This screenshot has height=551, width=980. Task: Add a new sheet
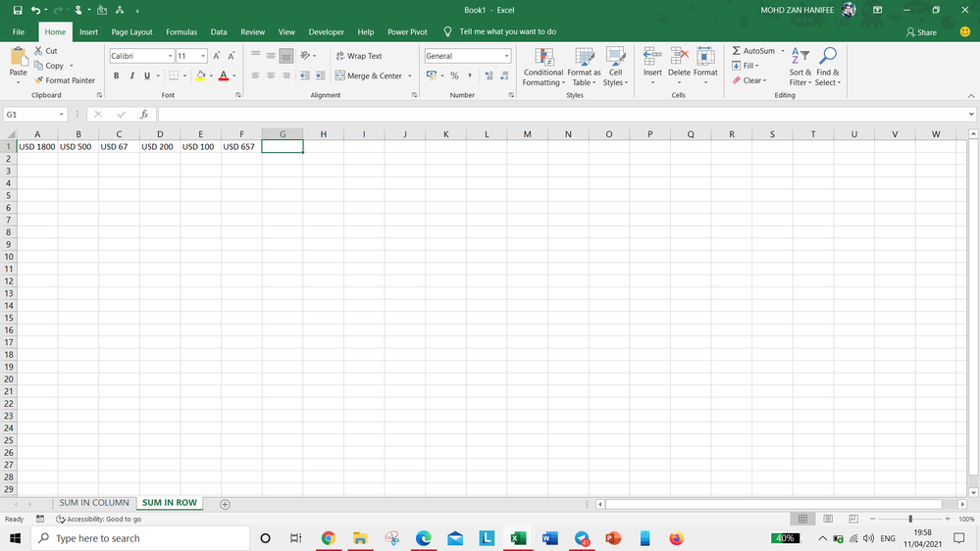click(x=225, y=504)
